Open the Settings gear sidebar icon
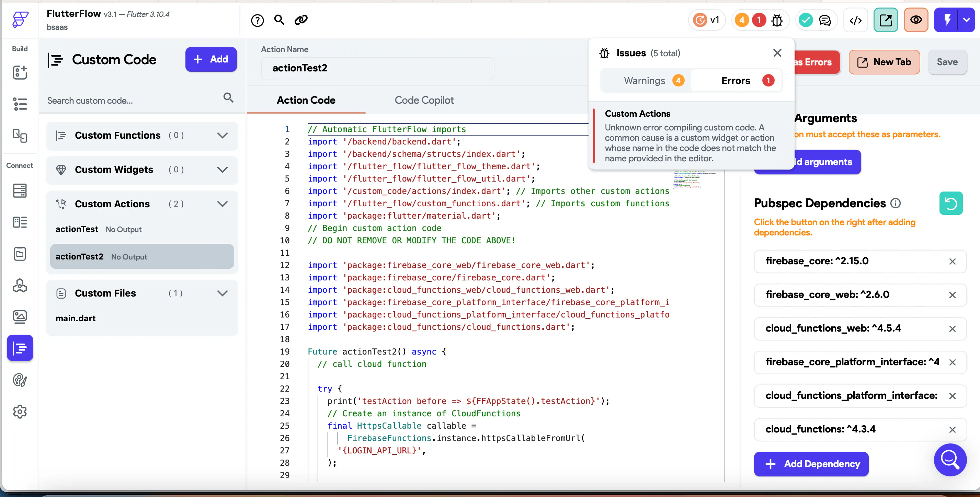 (20, 412)
